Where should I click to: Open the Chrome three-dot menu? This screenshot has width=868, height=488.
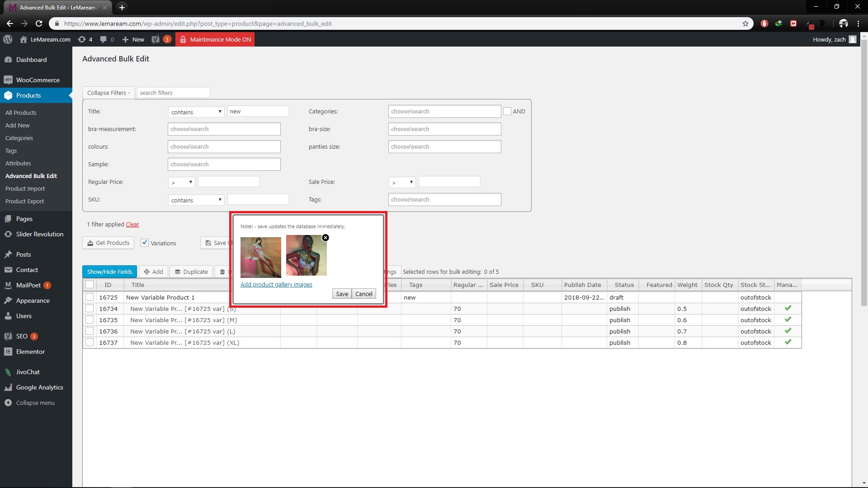[x=858, y=23]
